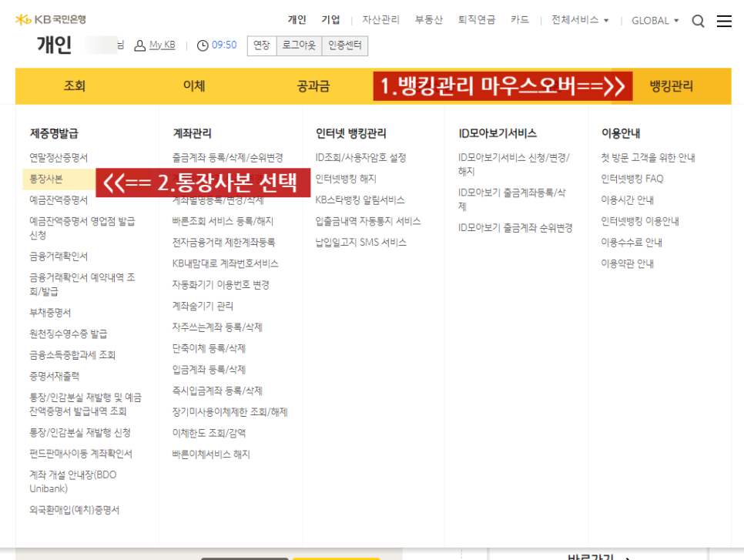Click 장기미사용이체제한 조회/해제 link
The width and height of the screenshot is (744, 560).
pos(230,412)
